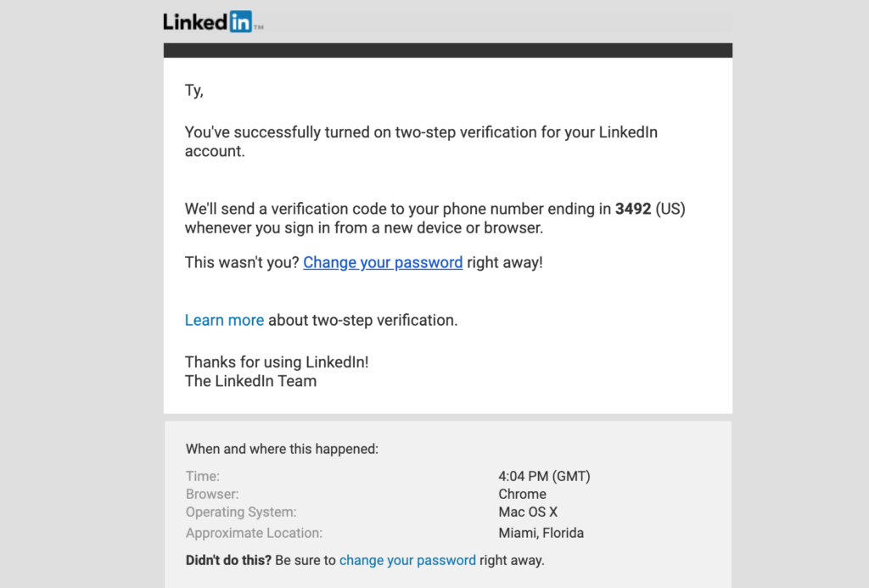Click the Miami, Florida location value
The height and width of the screenshot is (588, 869).
541,533
